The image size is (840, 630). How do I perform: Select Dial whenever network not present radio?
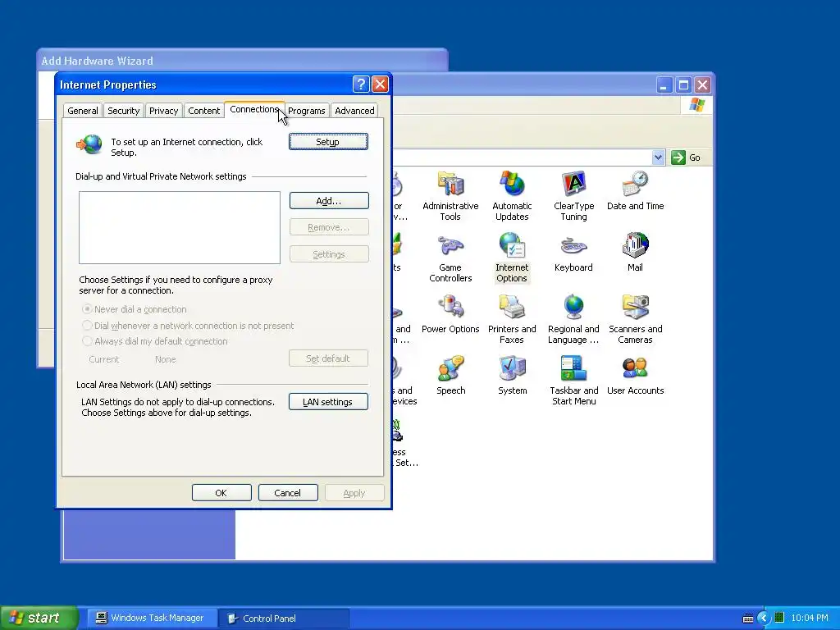87,325
